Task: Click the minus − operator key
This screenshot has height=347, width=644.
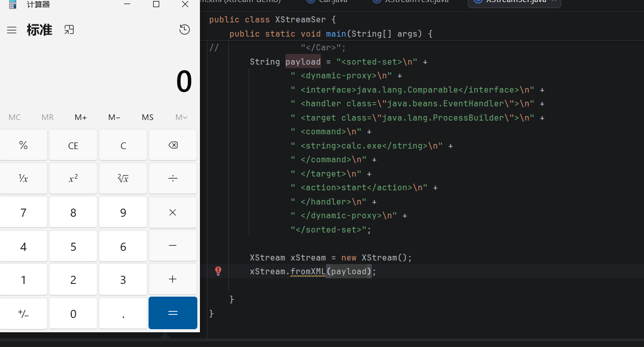Action: pos(173,246)
